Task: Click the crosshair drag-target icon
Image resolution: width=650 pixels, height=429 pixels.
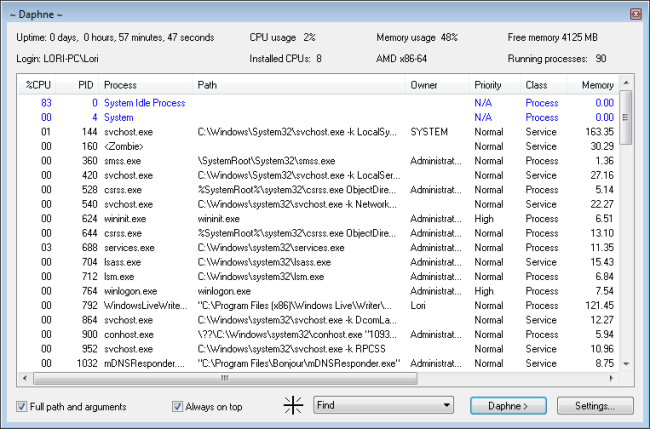Action: pos(293,405)
